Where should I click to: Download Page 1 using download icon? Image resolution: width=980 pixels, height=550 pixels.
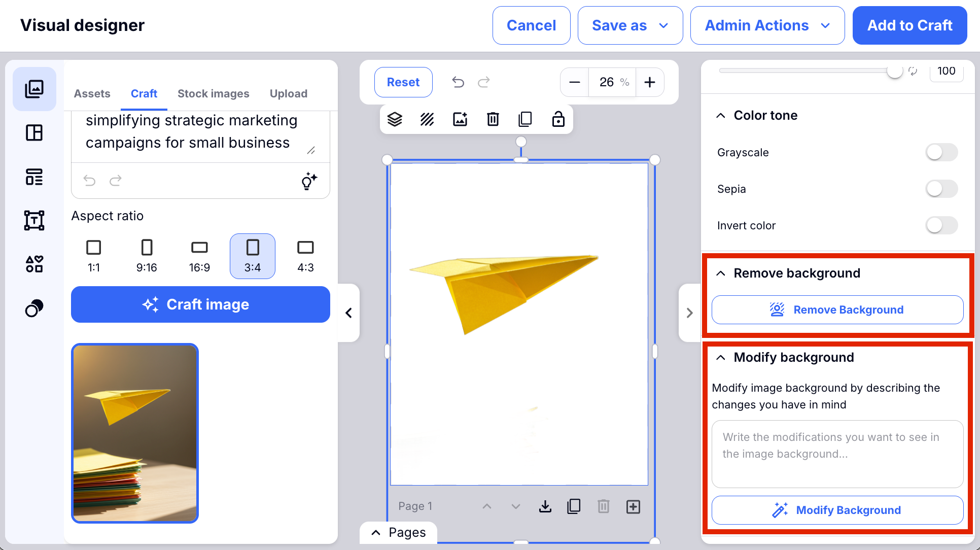coord(545,506)
